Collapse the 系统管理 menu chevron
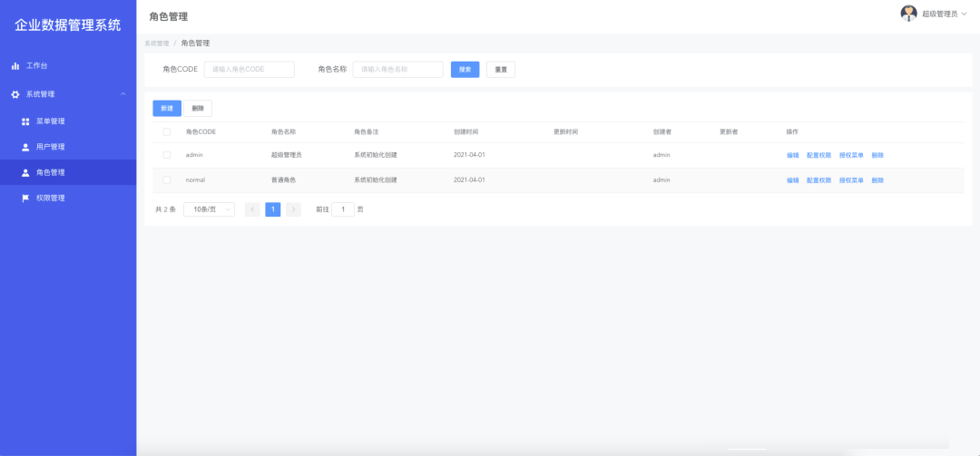 pos(123,94)
